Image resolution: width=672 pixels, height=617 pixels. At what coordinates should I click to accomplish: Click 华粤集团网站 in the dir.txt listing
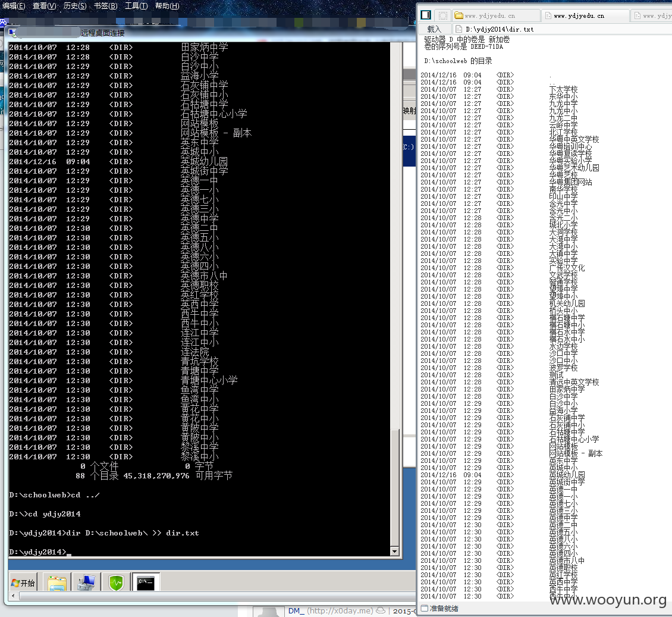(x=570, y=182)
